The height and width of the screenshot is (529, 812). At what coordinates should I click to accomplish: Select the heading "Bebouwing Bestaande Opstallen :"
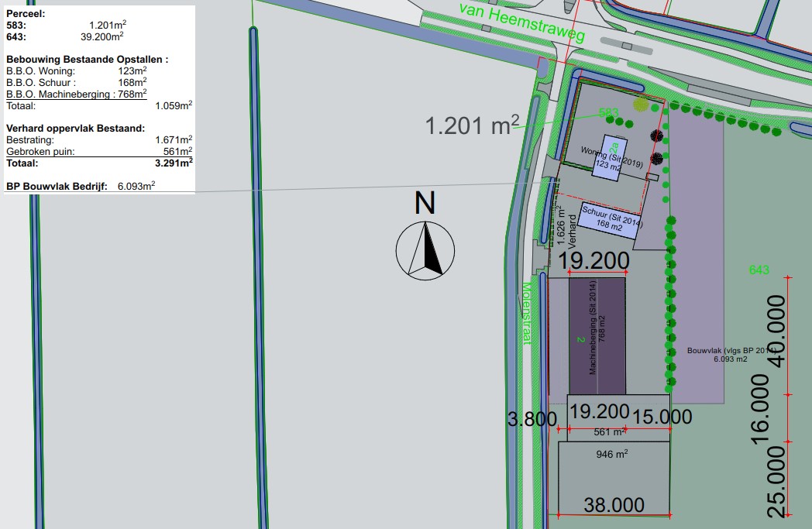pos(87,60)
